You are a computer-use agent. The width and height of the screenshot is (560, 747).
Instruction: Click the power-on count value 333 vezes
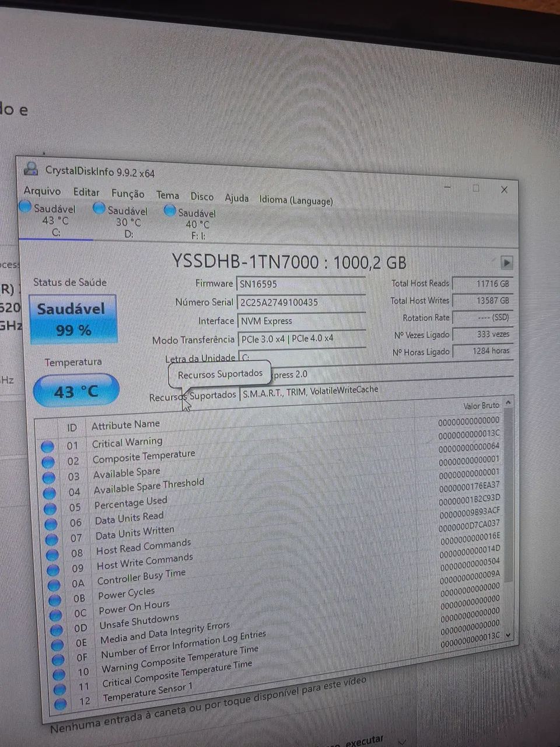click(x=484, y=334)
